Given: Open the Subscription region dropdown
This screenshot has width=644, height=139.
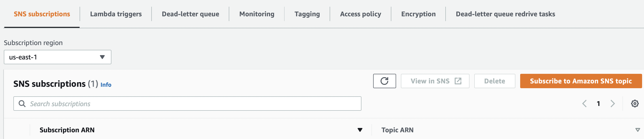Looking at the screenshot, I should (58, 57).
